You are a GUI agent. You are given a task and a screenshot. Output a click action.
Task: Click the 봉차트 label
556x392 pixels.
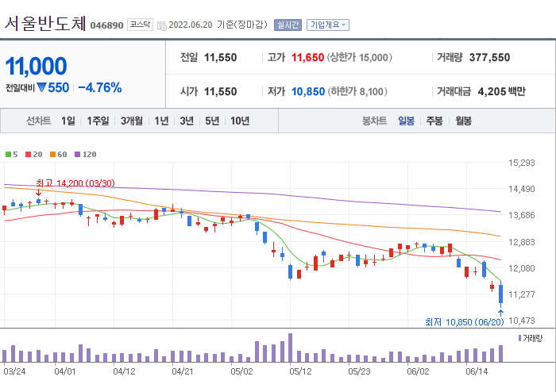pos(374,121)
